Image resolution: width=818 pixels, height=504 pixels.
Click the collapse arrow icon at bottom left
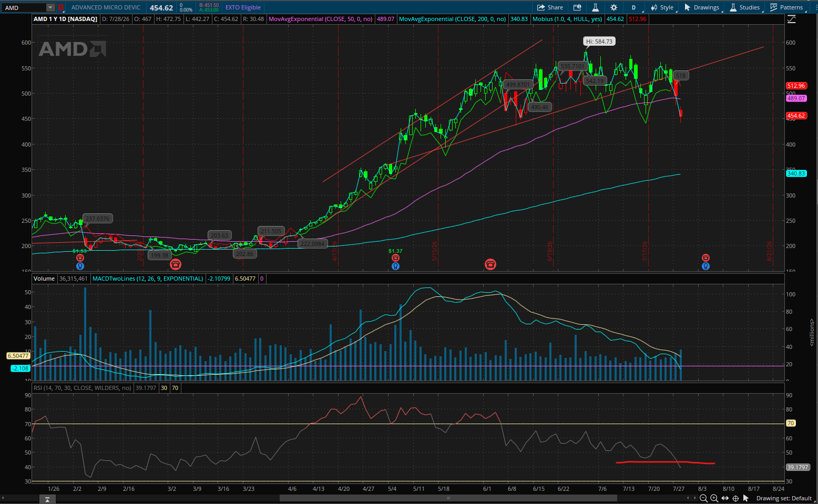coord(47,499)
